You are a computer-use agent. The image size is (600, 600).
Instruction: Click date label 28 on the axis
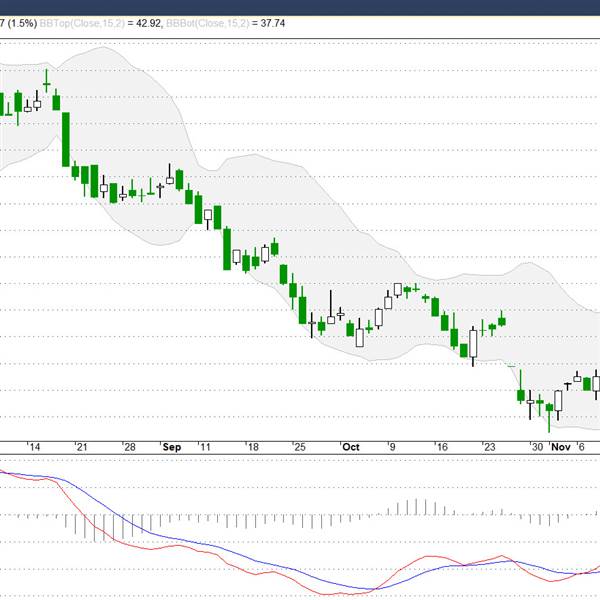pos(130,447)
